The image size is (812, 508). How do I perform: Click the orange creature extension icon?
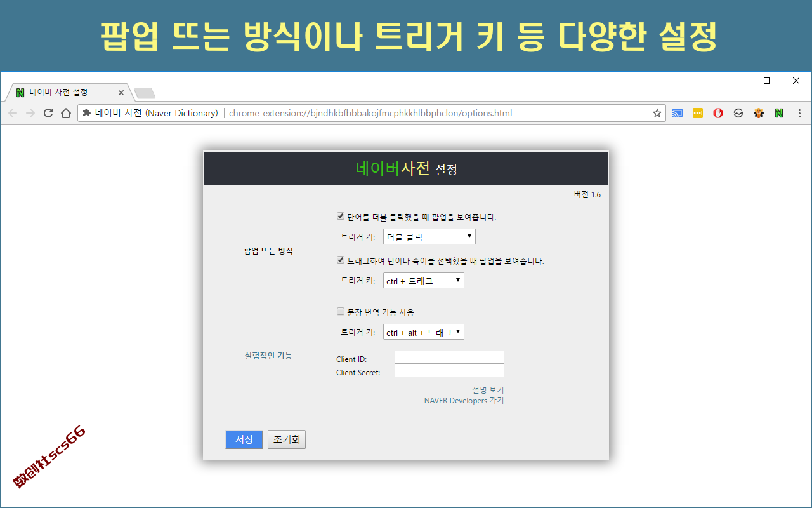point(759,113)
